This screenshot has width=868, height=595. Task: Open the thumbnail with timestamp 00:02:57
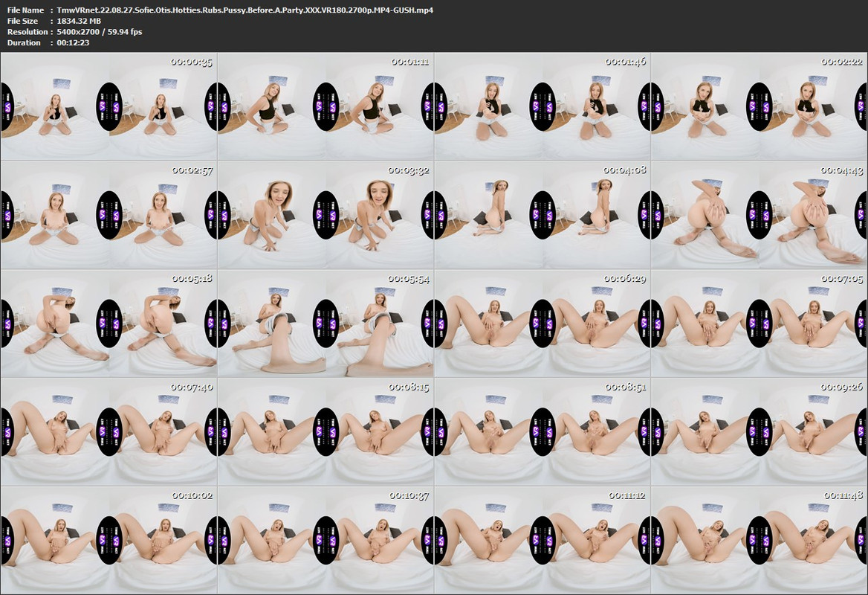click(109, 215)
